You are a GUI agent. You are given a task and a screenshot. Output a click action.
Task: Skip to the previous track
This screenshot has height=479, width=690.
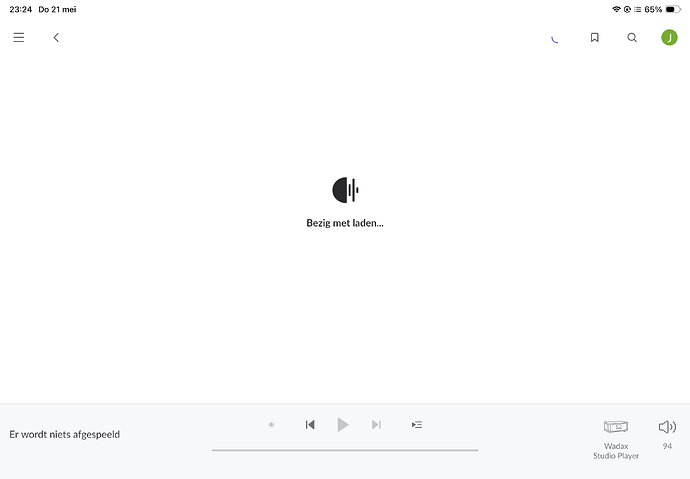[x=310, y=424]
